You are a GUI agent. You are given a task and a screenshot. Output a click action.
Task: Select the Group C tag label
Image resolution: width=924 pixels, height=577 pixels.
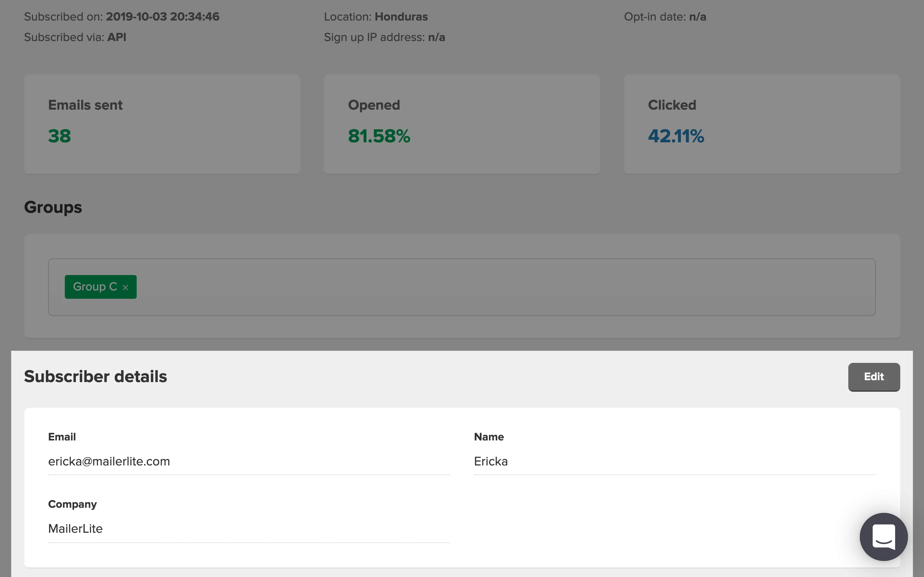(95, 287)
